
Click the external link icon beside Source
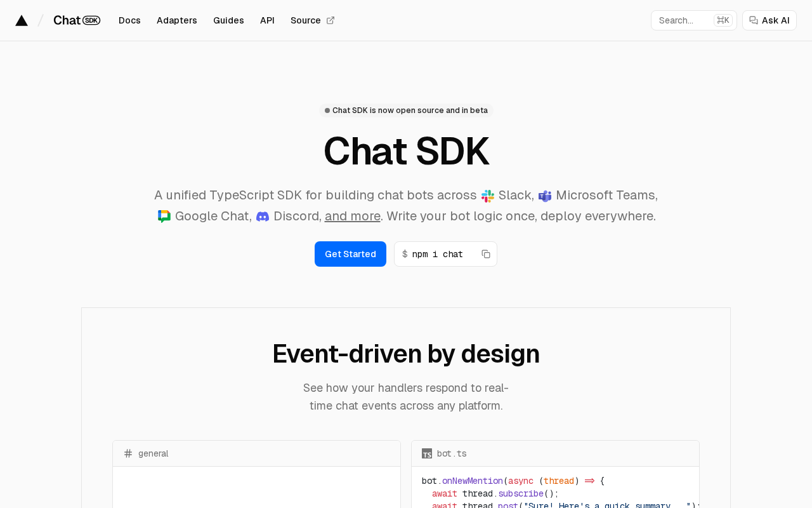331,20
